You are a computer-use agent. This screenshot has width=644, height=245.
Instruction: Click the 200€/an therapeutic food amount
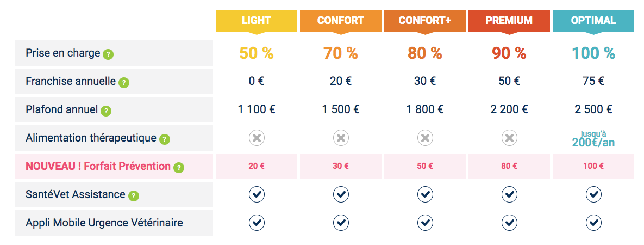pos(593,143)
